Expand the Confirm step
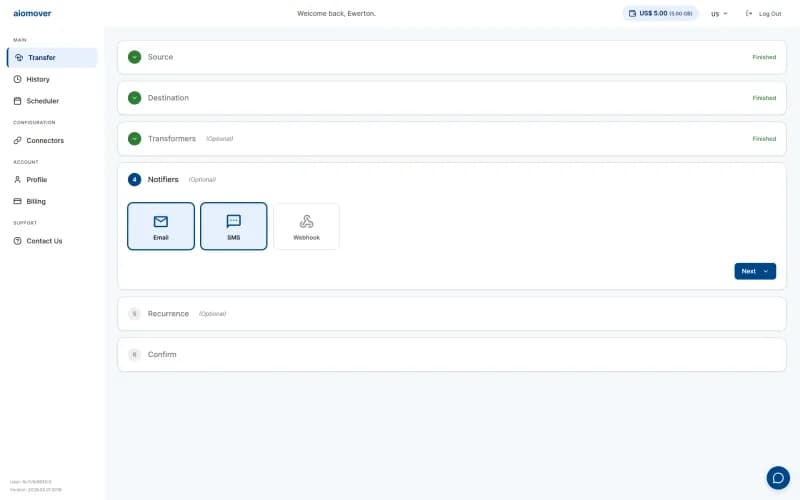This screenshot has width=800, height=500. coord(452,355)
